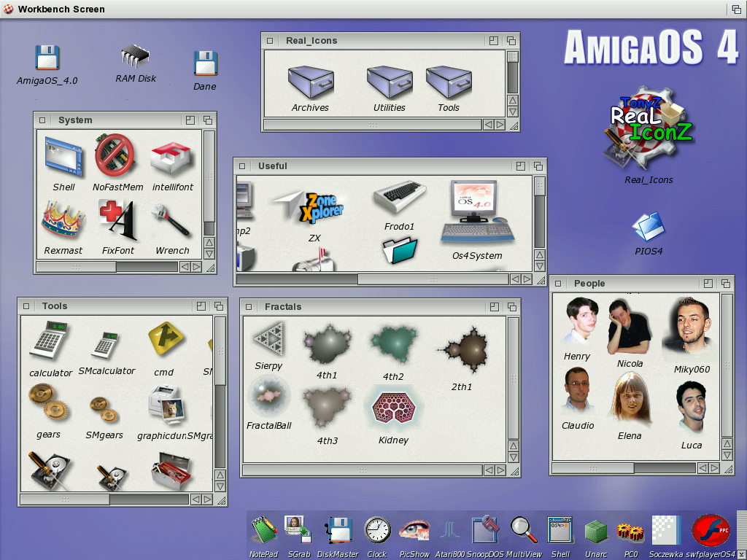Open the gears icon in Tools window
The height and width of the screenshot is (560, 747).
pos(48,402)
